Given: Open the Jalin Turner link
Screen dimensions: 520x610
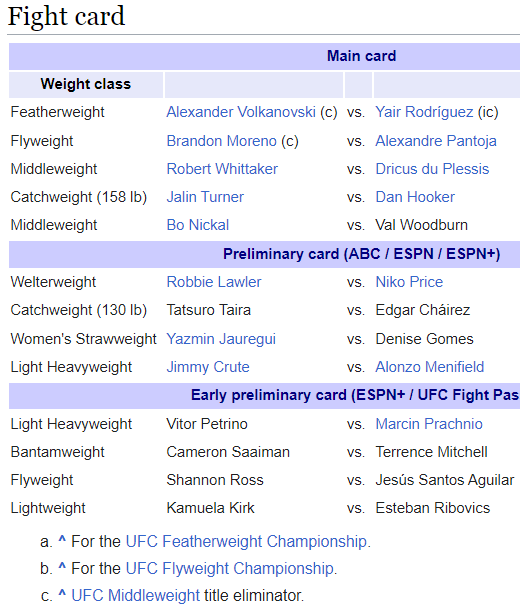Looking at the screenshot, I should click(x=205, y=197).
